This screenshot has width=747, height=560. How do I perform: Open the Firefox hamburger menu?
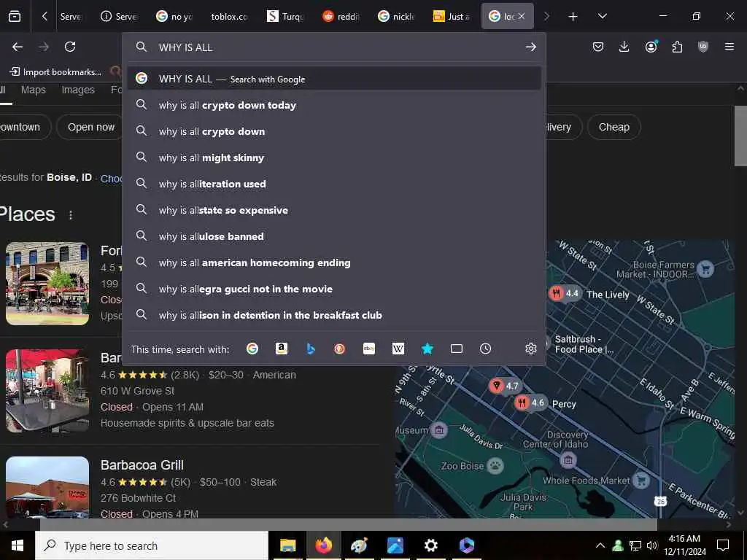click(729, 47)
